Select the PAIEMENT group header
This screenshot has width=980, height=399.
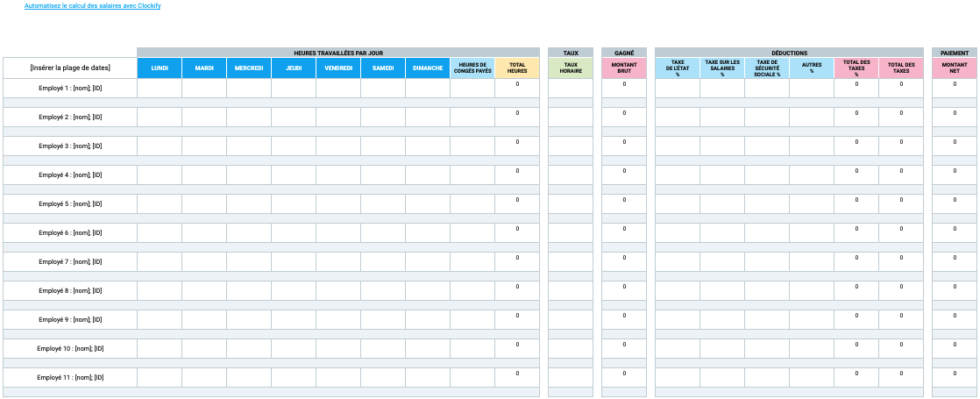[955, 53]
